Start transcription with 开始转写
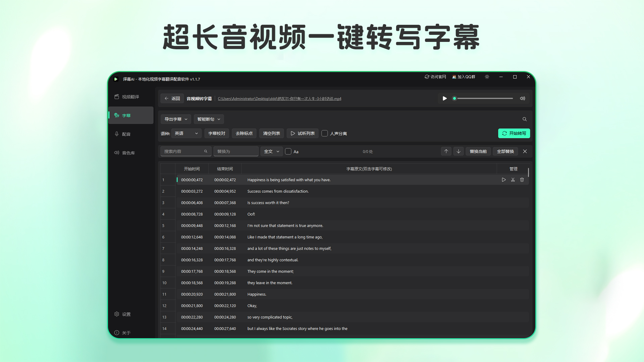The image size is (644, 362). pyautogui.click(x=514, y=133)
